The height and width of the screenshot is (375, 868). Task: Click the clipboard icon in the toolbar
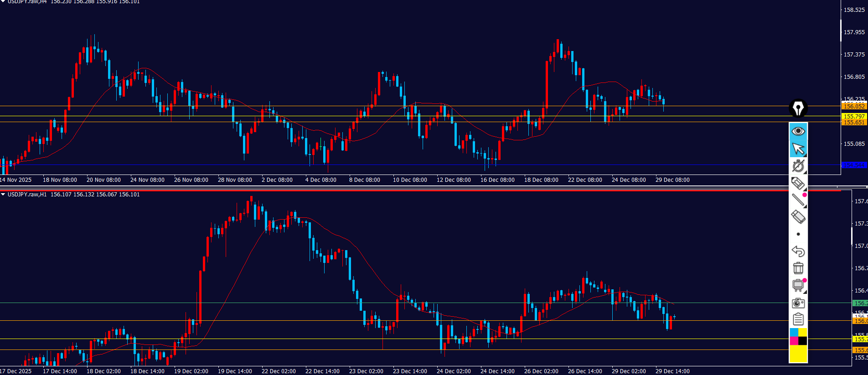click(798, 319)
